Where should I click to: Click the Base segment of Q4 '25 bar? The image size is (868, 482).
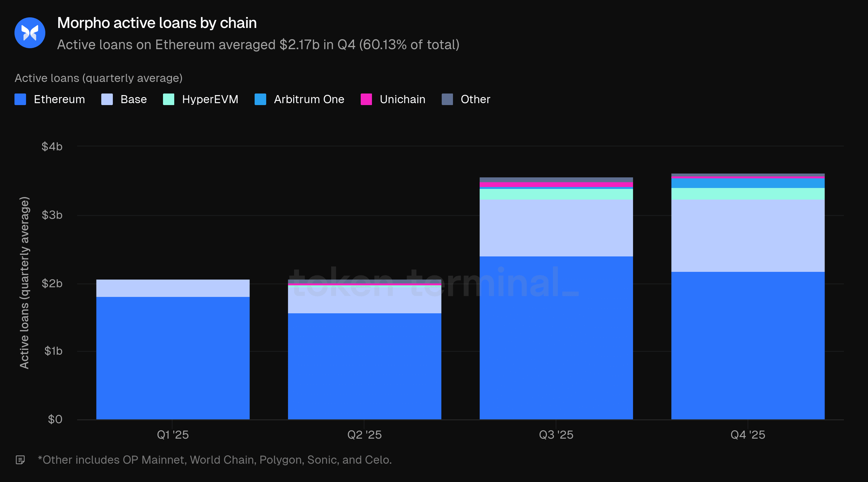tap(748, 236)
